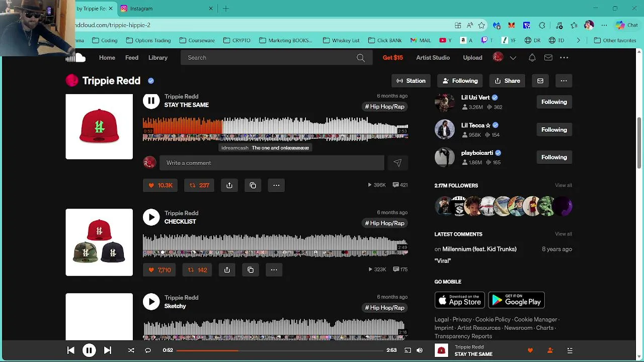644x362 pixels.
Task: Open the Other favorites folder
Action: click(615, 40)
